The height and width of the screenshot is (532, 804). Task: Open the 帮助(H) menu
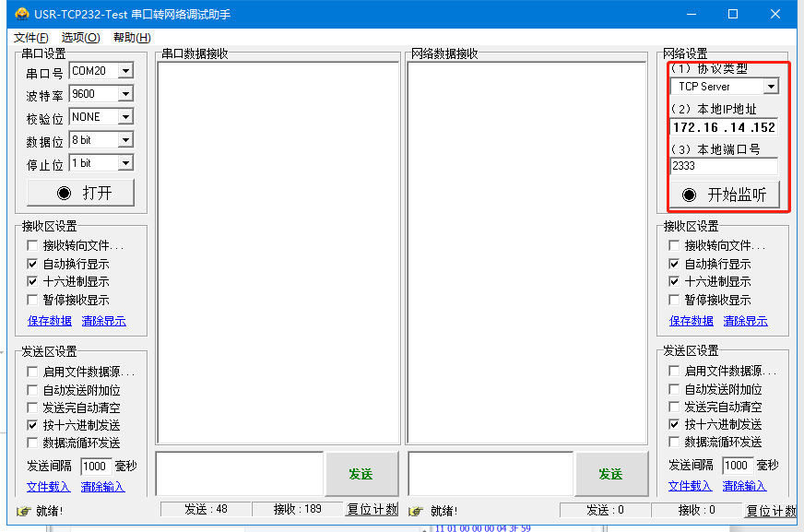tap(132, 38)
